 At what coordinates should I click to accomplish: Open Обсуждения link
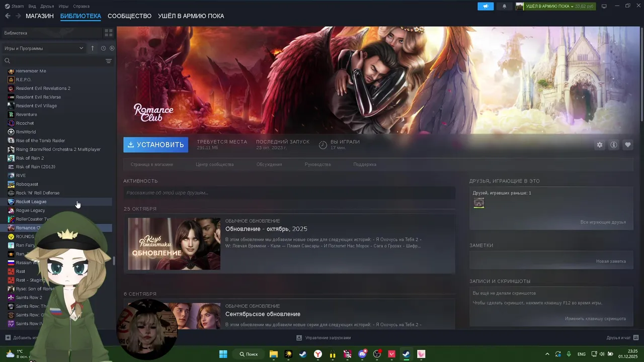point(269,164)
